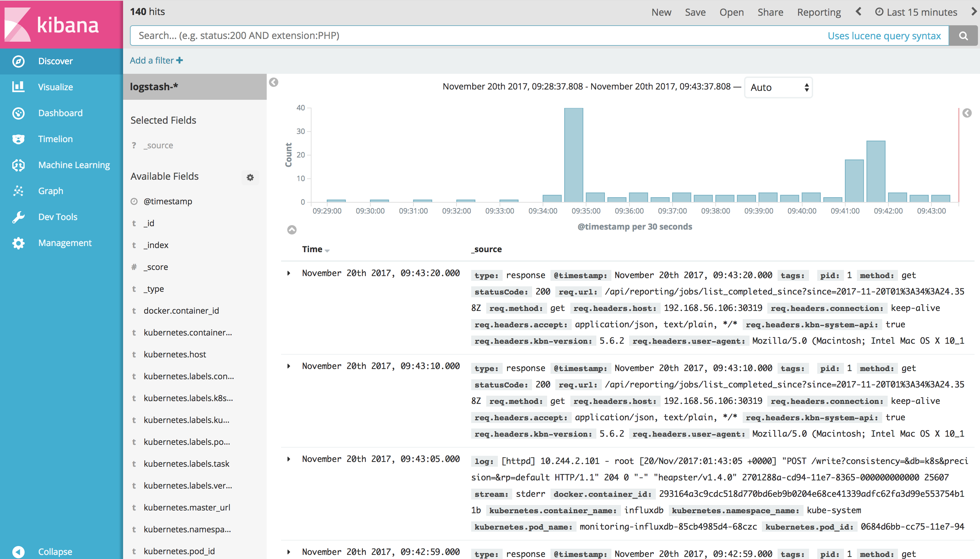Navigate to the Dashboard section

(x=61, y=112)
